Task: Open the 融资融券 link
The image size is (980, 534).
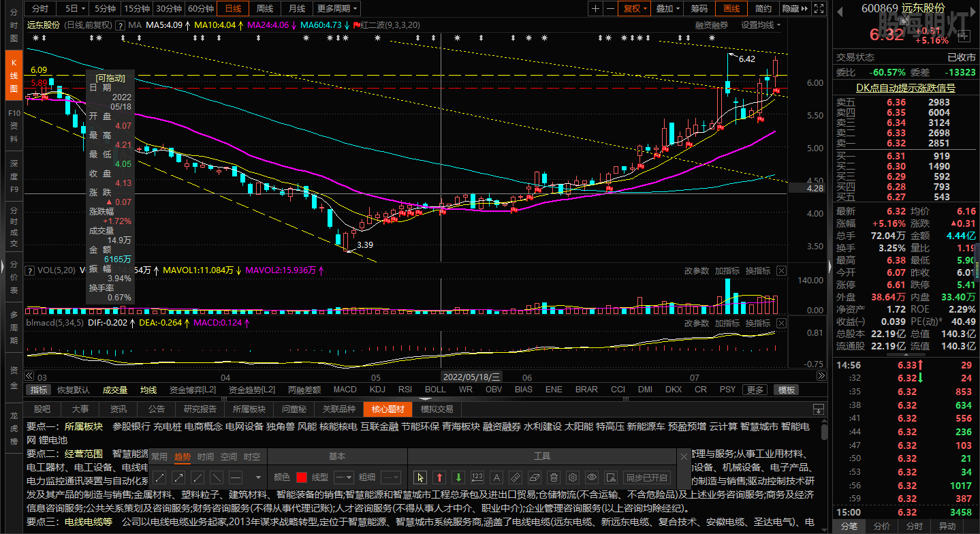Action: click(711, 25)
